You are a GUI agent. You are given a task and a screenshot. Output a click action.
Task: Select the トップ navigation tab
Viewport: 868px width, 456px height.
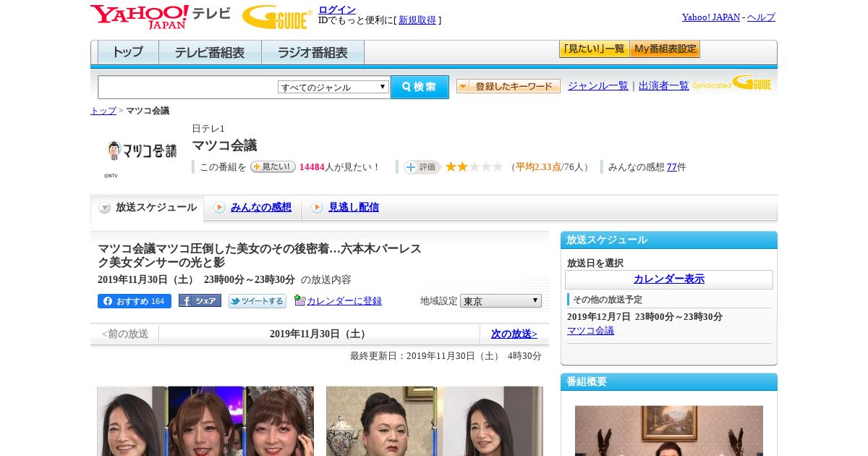point(128,53)
